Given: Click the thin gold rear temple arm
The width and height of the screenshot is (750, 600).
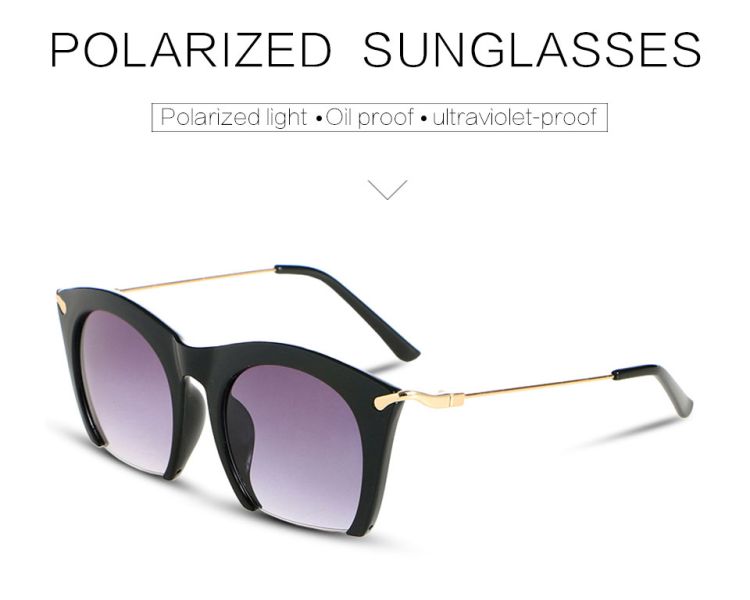Looking at the screenshot, I should (196, 280).
